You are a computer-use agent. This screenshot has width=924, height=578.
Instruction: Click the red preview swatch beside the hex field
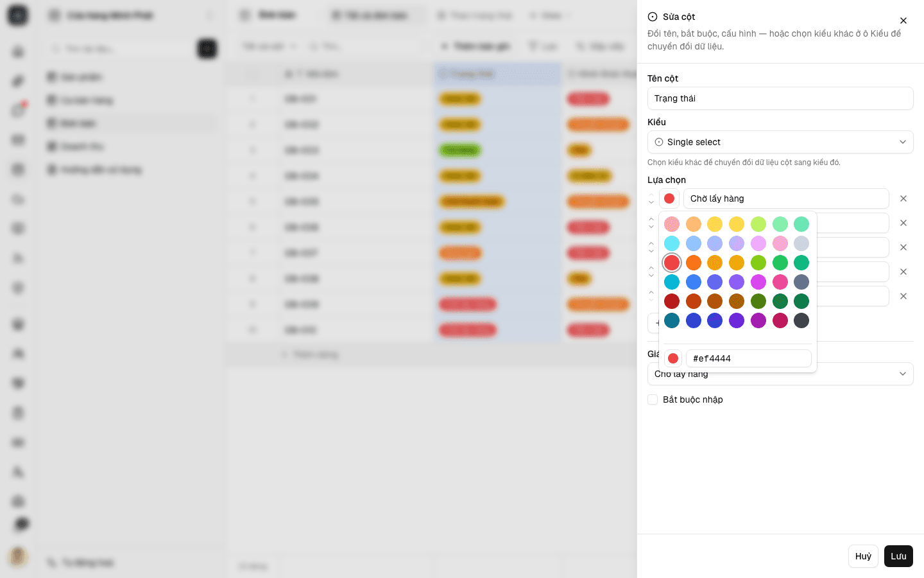tap(673, 358)
